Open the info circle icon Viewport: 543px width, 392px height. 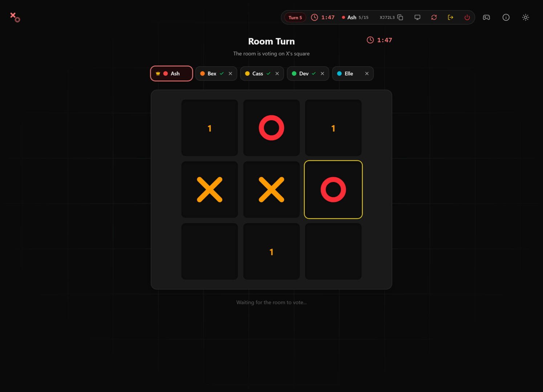coord(506,17)
